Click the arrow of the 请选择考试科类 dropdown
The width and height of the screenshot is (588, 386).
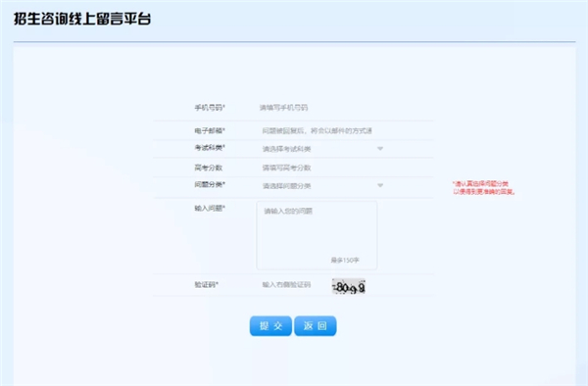tap(380, 149)
